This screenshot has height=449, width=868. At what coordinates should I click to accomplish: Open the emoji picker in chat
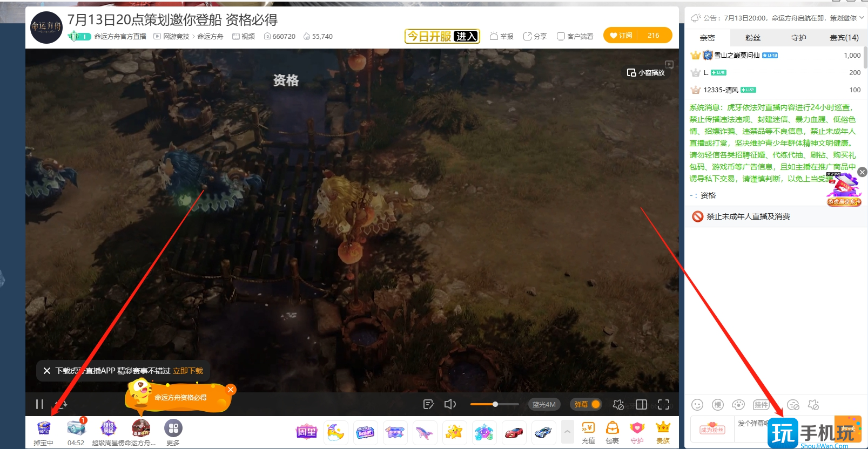(x=697, y=405)
